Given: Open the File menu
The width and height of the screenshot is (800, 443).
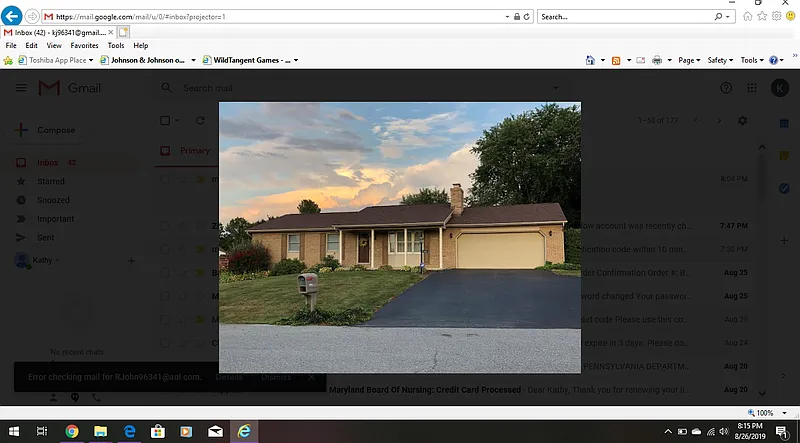Looking at the screenshot, I should tap(11, 45).
